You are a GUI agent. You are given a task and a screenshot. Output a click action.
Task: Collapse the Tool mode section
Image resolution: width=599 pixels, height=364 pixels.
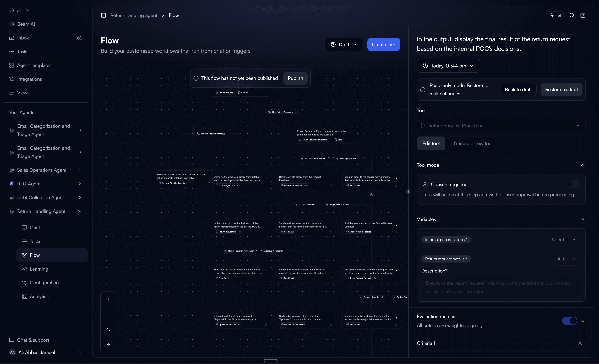click(583, 165)
